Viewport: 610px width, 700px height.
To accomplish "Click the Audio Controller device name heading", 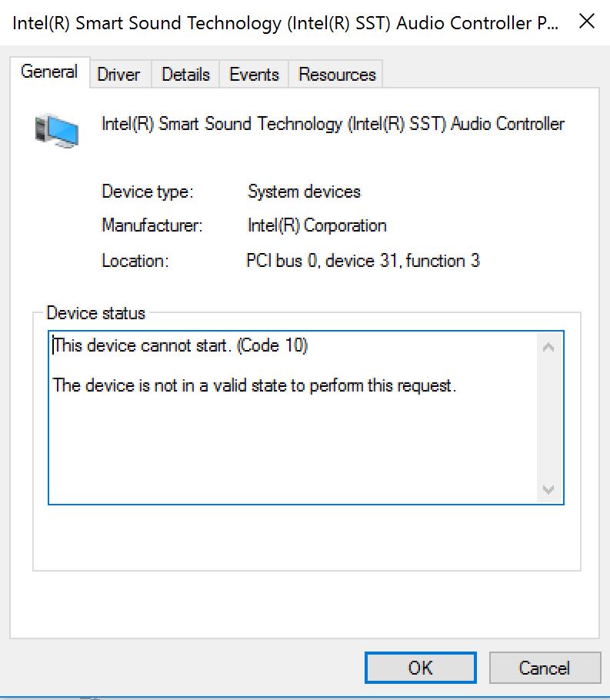I will pos(333,124).
